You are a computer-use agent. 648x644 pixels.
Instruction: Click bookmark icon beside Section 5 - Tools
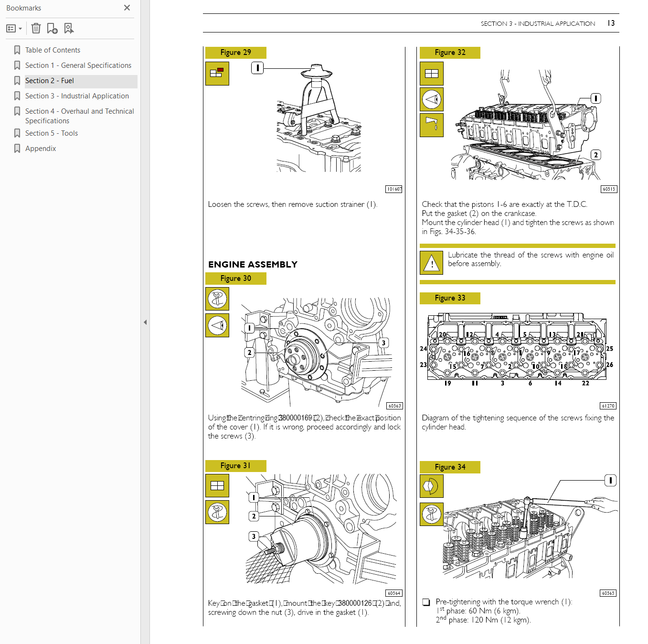[x=17, y=133]
